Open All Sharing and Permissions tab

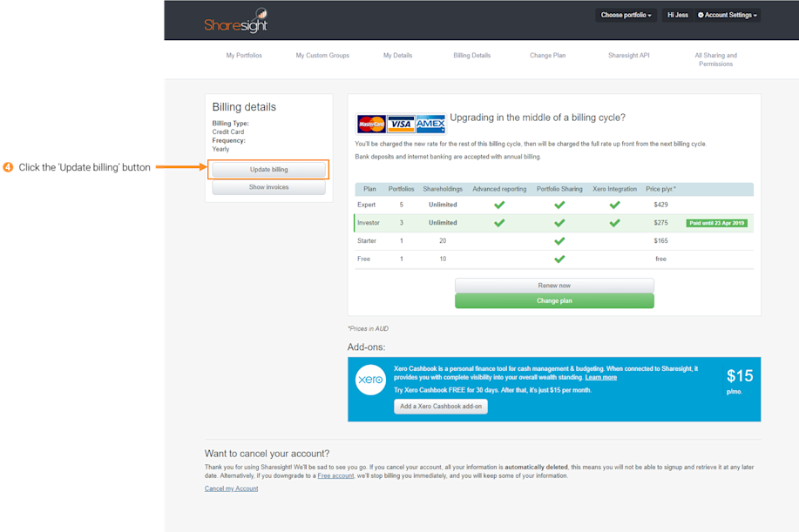[716, 59]
